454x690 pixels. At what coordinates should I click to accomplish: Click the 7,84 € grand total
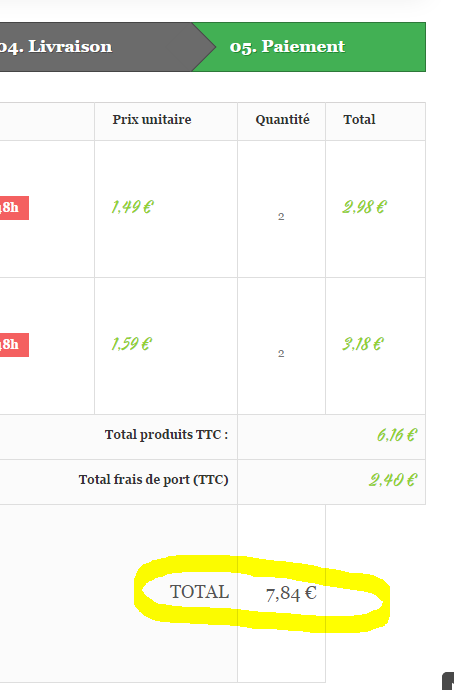(x=291, y=594)
